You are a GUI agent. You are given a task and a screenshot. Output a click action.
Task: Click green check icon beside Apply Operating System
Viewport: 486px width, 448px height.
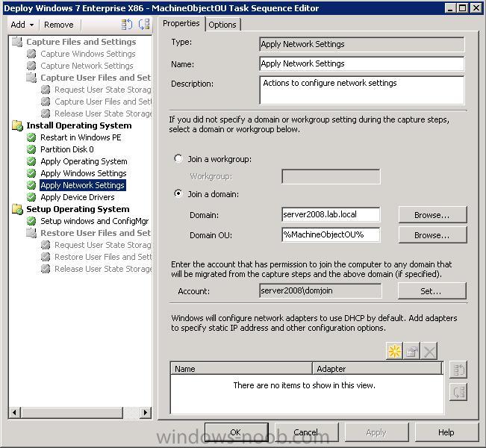[x=31, y=161]
